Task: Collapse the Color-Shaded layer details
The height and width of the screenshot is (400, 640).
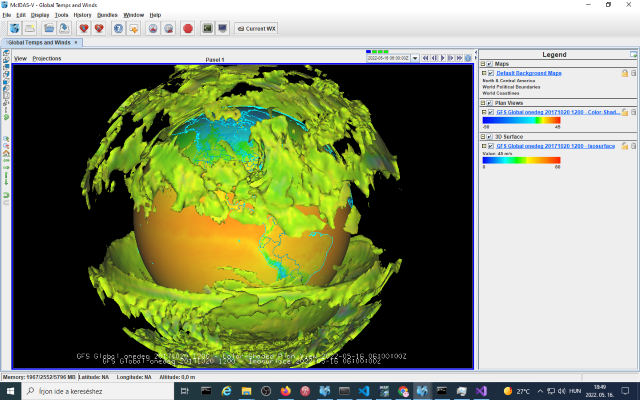Action: point(484,112)
